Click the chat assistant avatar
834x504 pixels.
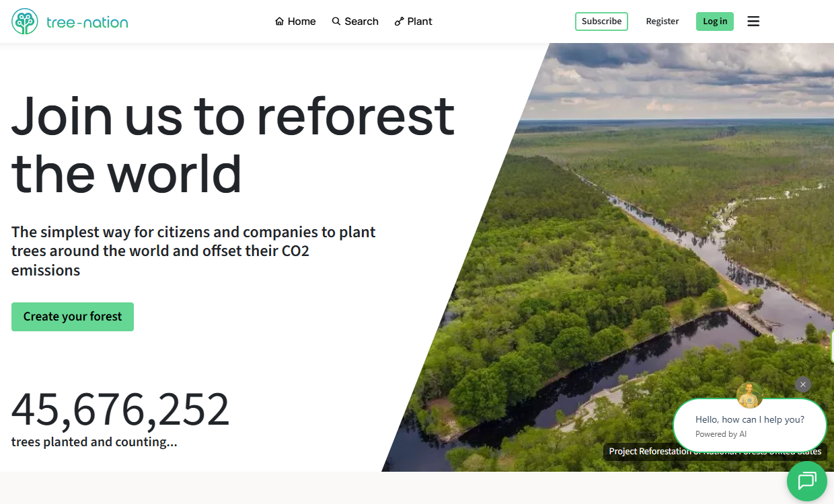point(749,395)
